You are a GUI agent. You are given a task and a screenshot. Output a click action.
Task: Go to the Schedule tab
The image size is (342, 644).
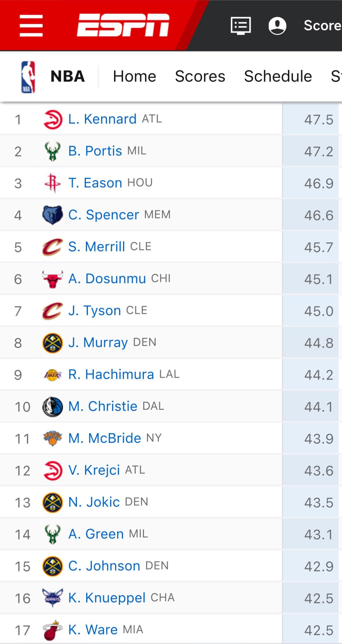click(x=278, y=76)
